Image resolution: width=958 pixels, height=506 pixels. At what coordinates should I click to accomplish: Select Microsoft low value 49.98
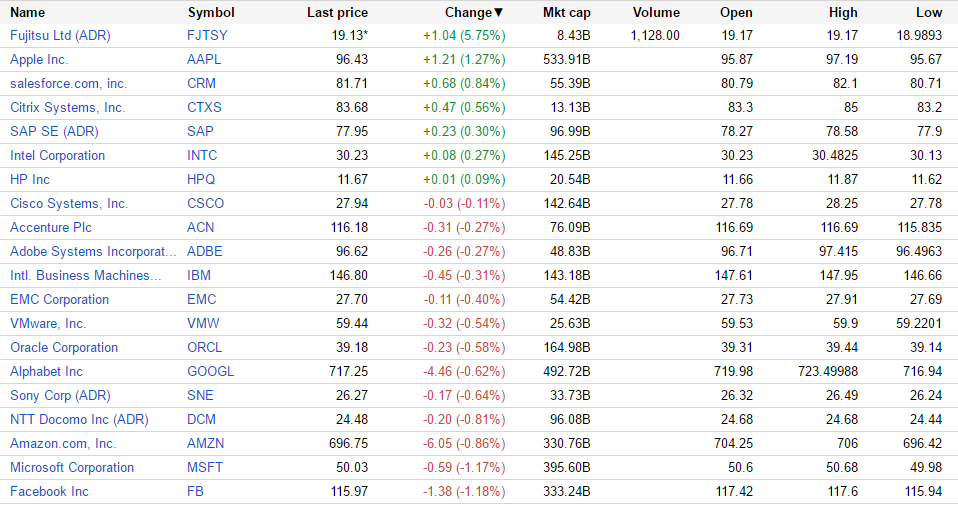coord(926,467)
